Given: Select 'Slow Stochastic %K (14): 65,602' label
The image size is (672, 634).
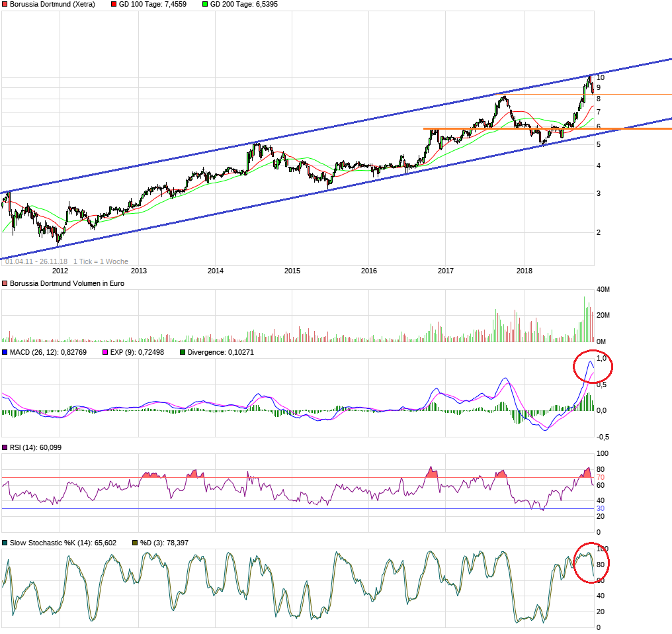Looking at the screenshot, I should coord(63,543).
